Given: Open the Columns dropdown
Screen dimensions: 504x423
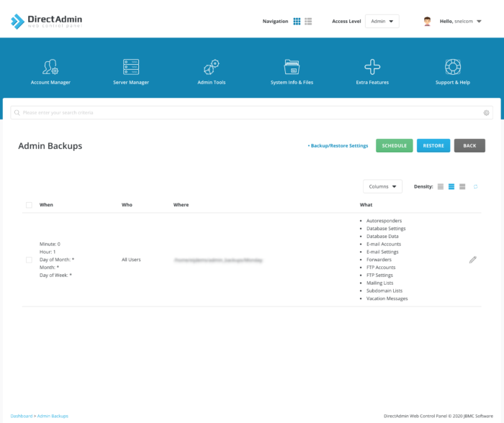Looking at the screenshot, I should [382, 186].
